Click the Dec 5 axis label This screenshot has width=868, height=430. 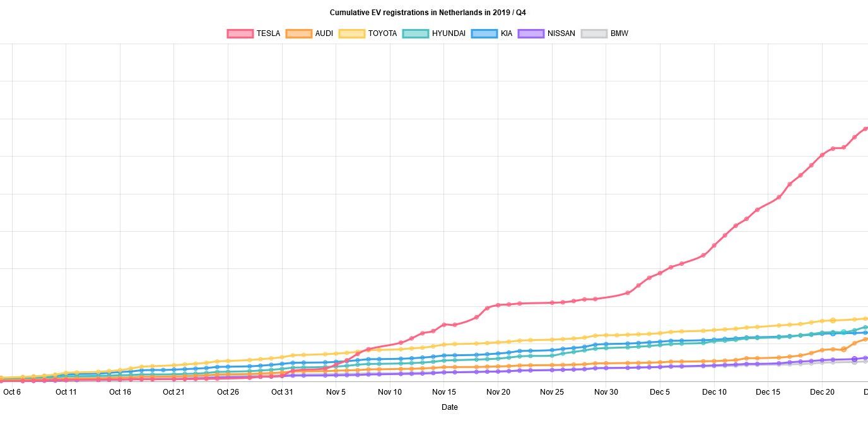660,392
